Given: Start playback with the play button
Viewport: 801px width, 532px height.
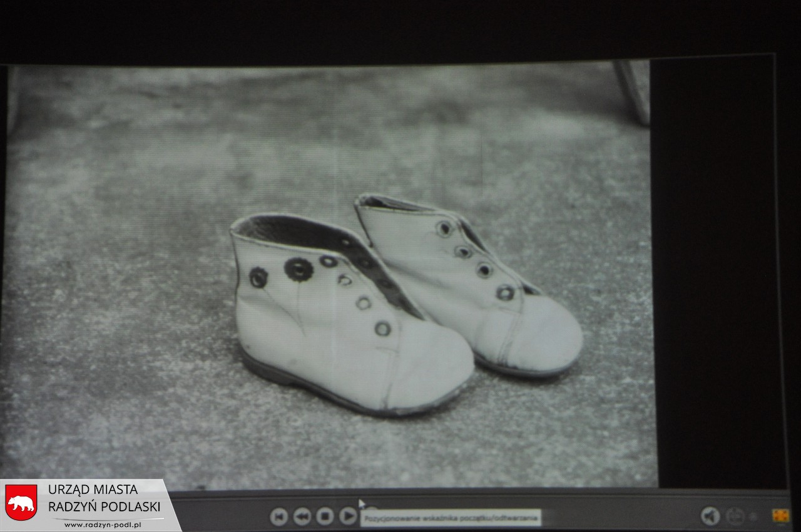Looking at the screenshot, I should pyautogui.click(x=348, y=516).
